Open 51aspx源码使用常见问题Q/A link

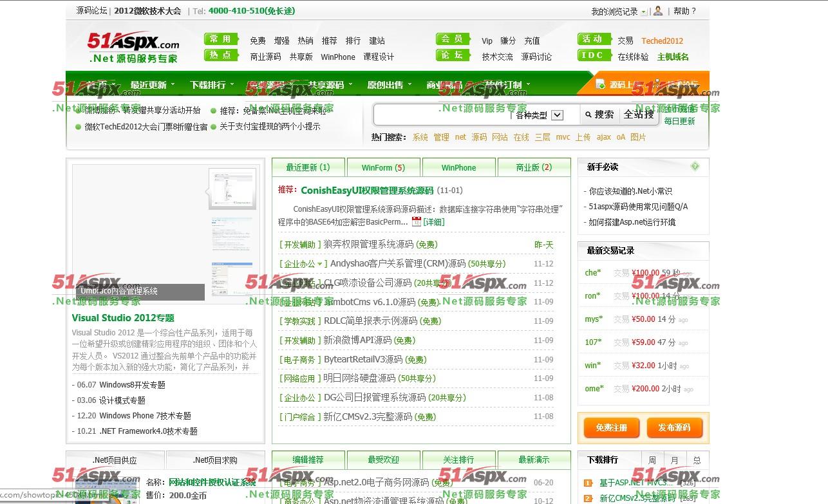[638, 207]
